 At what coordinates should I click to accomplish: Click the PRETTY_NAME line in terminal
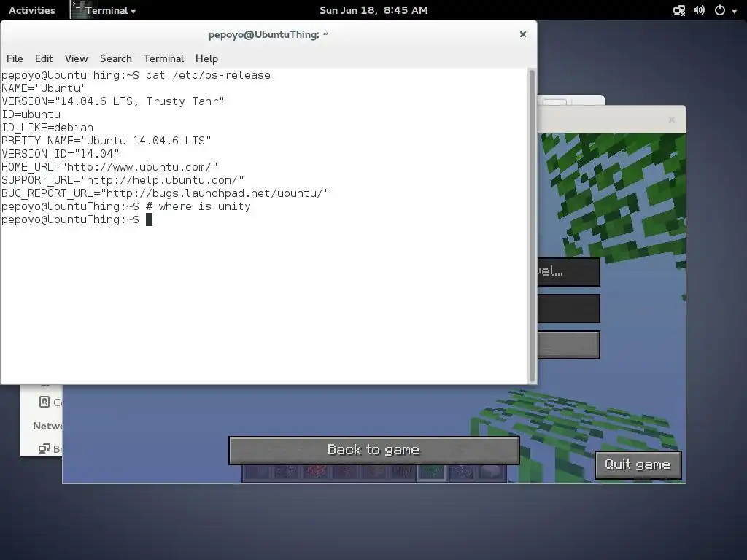coord(107,141)
